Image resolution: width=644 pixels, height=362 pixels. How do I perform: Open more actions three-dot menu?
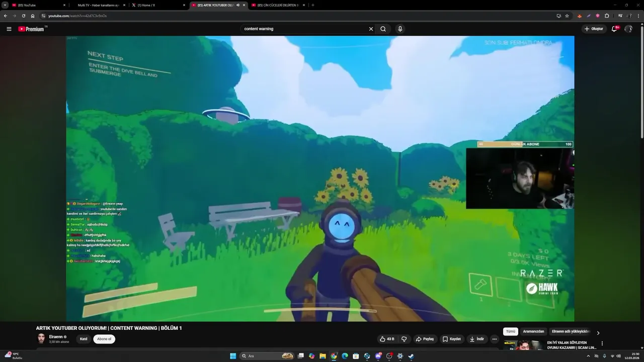[x=495, y=339]
